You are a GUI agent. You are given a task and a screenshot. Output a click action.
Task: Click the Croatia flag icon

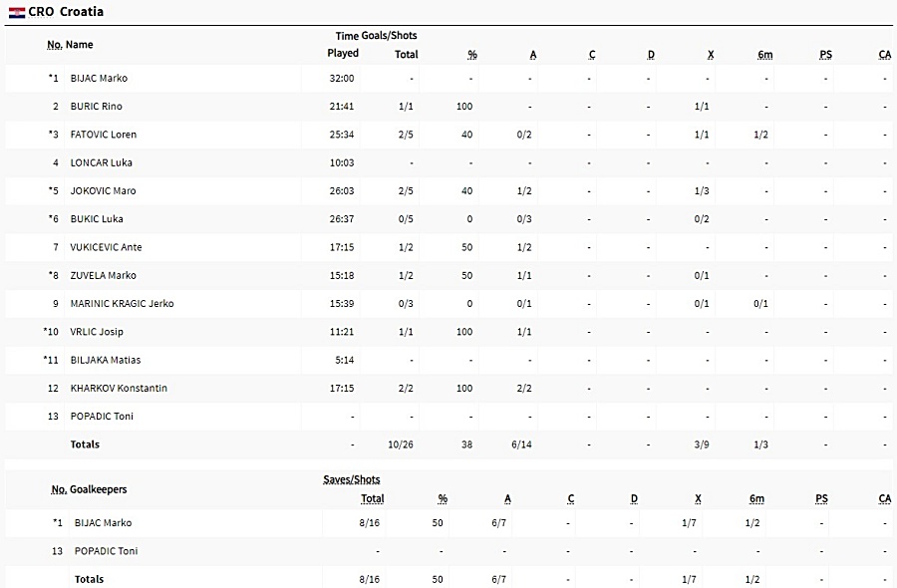point(17,12)
